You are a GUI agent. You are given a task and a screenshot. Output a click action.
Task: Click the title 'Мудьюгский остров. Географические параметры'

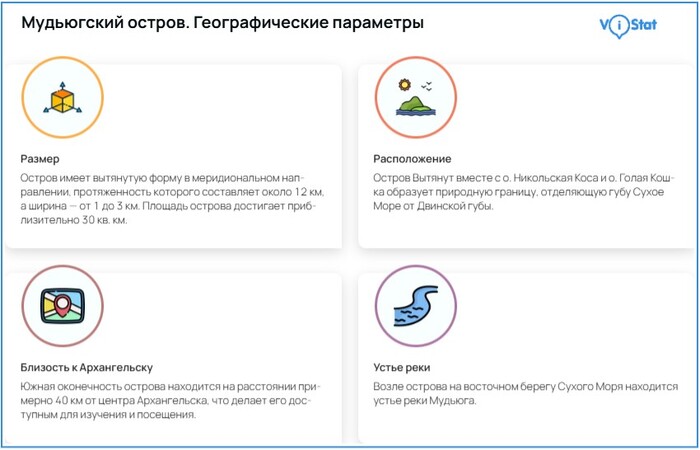(222, 23)
